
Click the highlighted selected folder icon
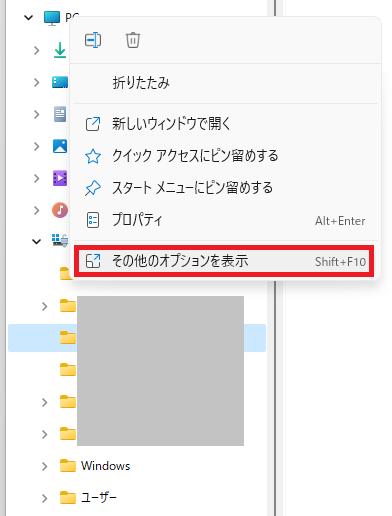(68, 338)
